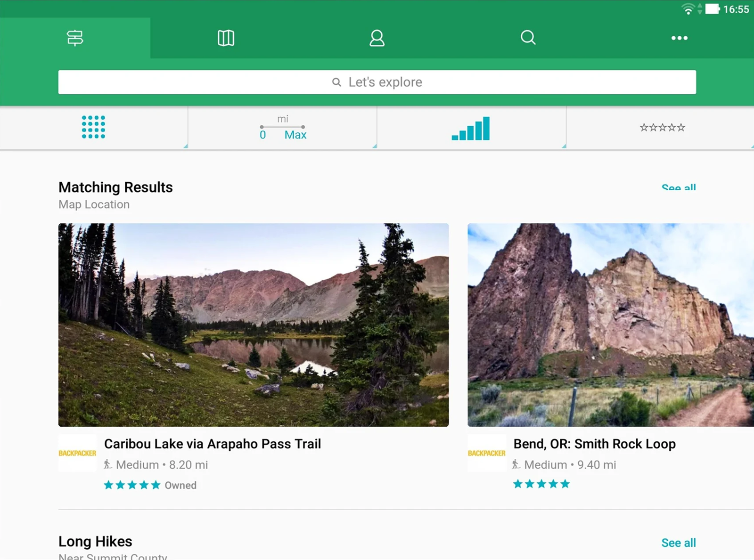This screenshot has height=560, width=754.
Task: Click Backpacker logo beside Caribou Lake
Action: (77, 453)
